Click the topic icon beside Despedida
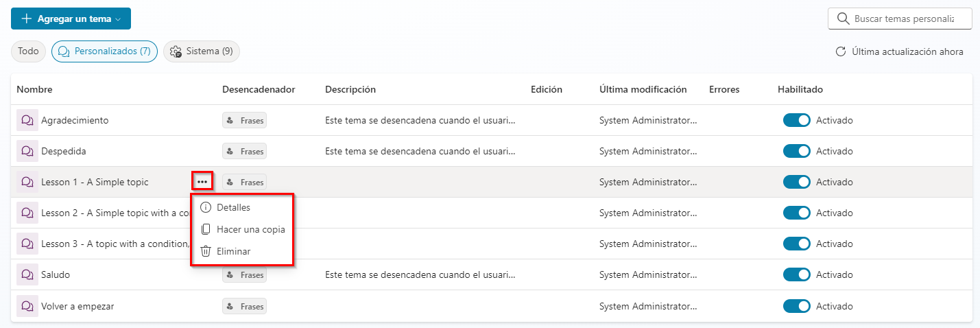980x328 pixels. coord(27,151)
